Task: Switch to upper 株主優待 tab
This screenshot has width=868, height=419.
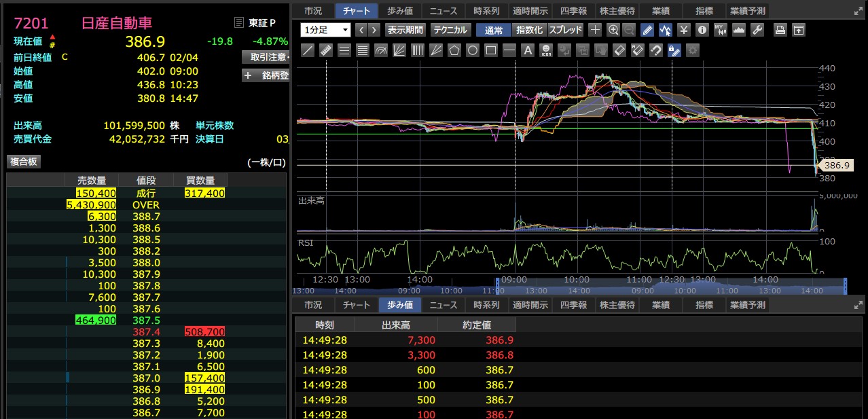Action: coord(617,11)
